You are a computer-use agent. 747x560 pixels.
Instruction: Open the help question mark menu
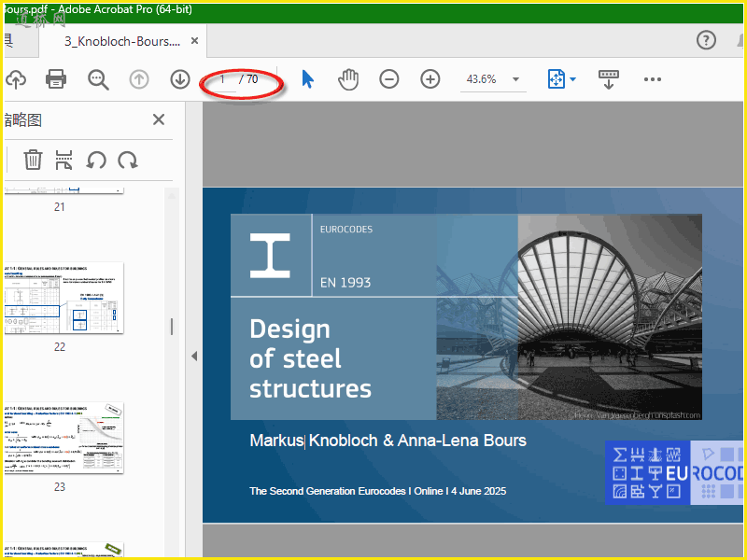tap(707, 40)
